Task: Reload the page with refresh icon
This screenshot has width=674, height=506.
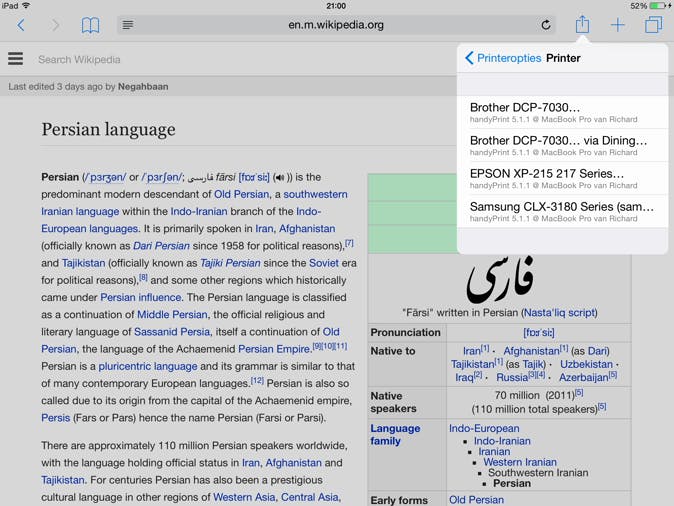Action: 546,25
